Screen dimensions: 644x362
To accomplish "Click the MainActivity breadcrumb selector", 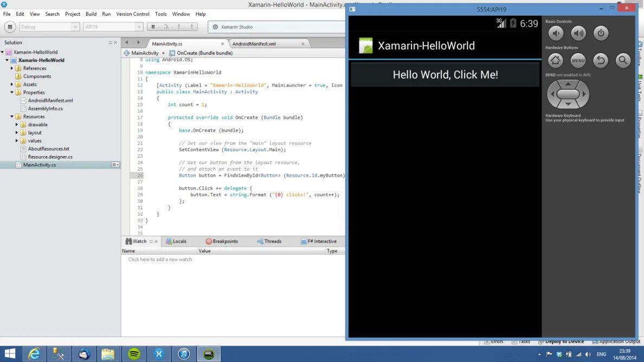I will (x=141, y=53).
